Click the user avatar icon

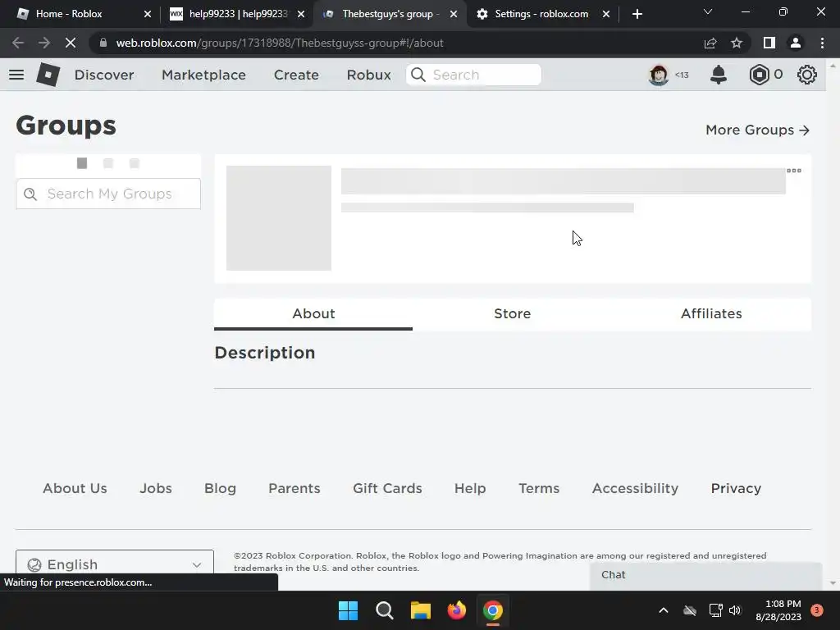(659, 75)
